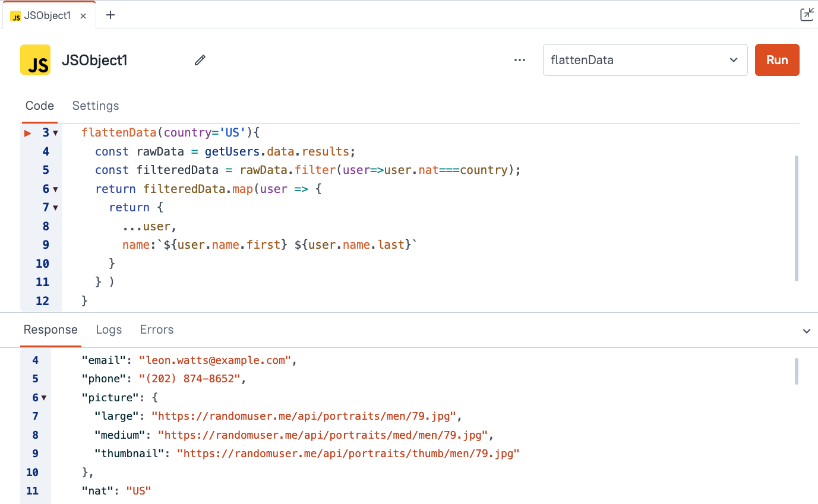Screen dimensions: 818x504
Task: Click the collapse editor icon at top right
Action: [806, 15]
